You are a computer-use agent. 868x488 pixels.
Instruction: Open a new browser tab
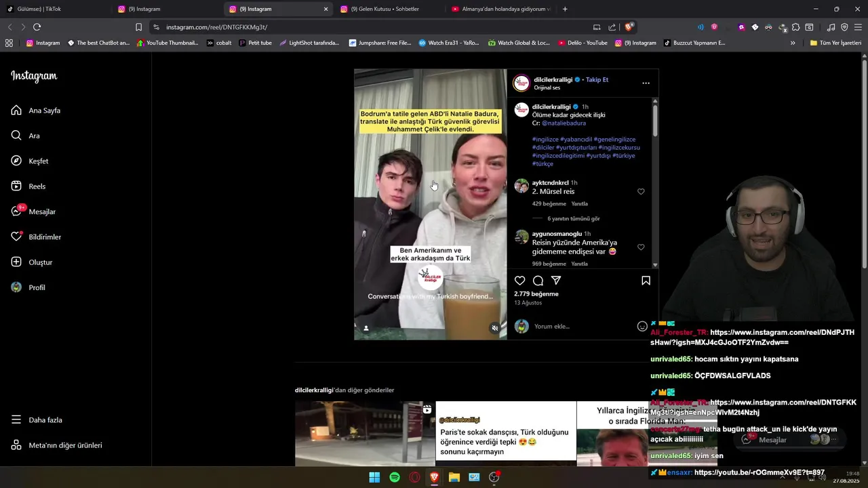[565, 9]
